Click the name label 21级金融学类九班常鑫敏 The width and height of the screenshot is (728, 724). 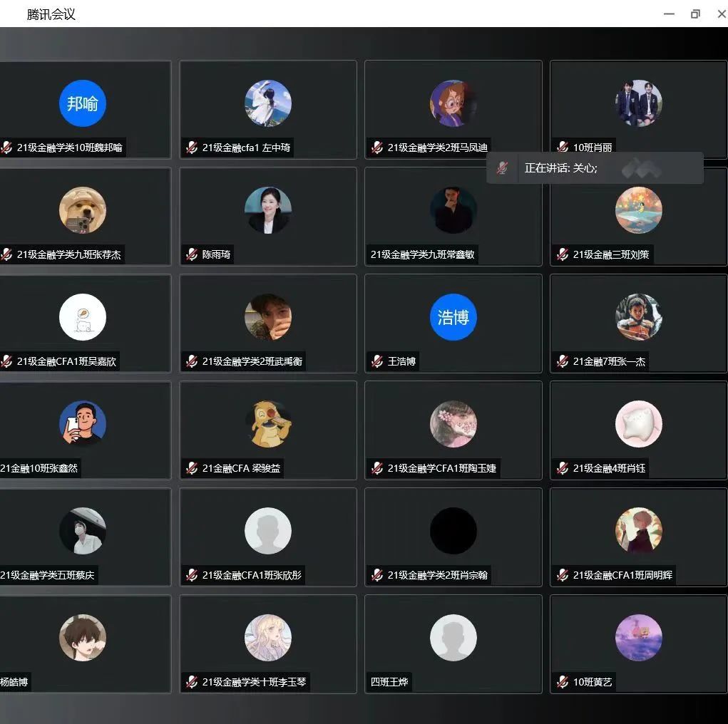422,255
